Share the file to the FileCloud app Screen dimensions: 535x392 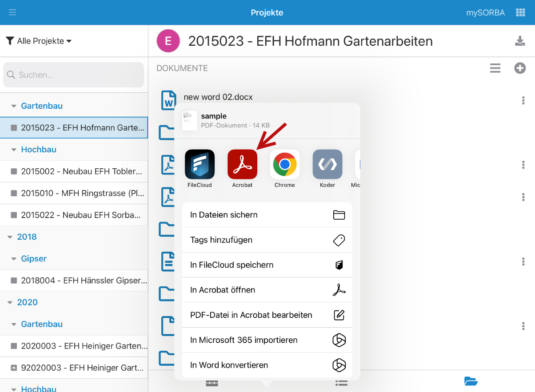200,164
